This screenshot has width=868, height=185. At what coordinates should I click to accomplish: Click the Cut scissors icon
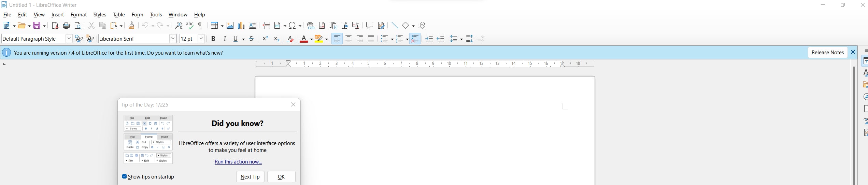tap(91, 26)
